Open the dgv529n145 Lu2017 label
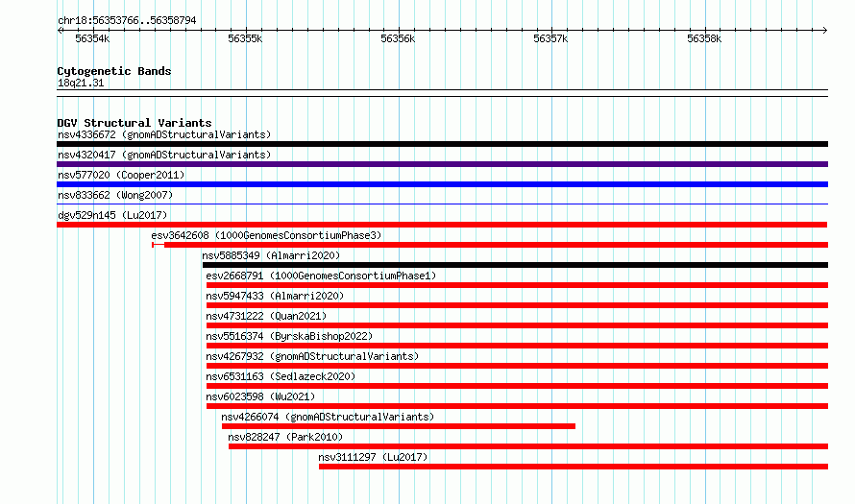 point(112,215)
